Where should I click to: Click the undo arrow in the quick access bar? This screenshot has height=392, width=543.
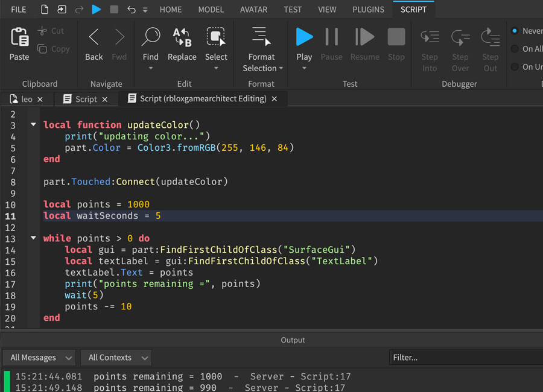tap(132, 10)
